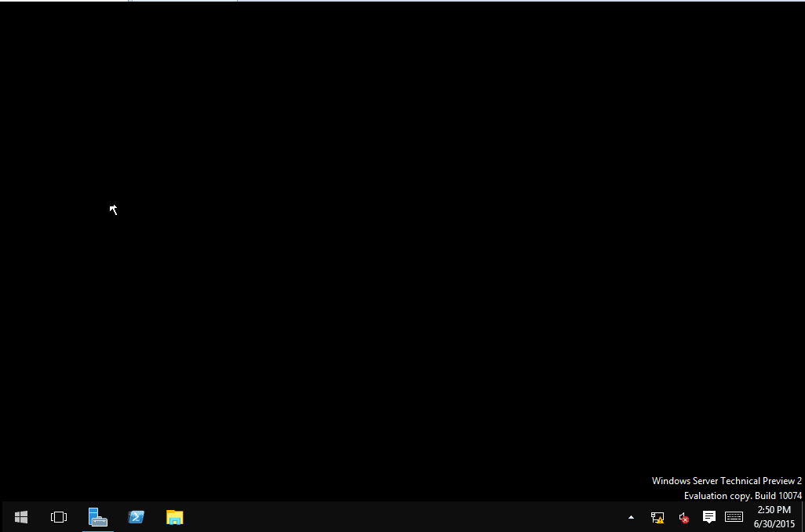Open the network status tray icon
This screenshot has width=805, height=532.
click(657, 517)
